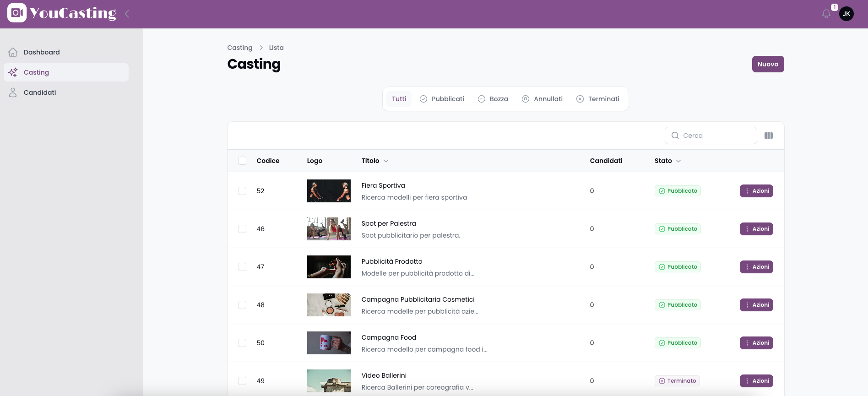Image resolution: width=868 pixels, height=396 pixels.
Task: Check the row 46 Spot per Palestra checkbox
Action: 242,229
